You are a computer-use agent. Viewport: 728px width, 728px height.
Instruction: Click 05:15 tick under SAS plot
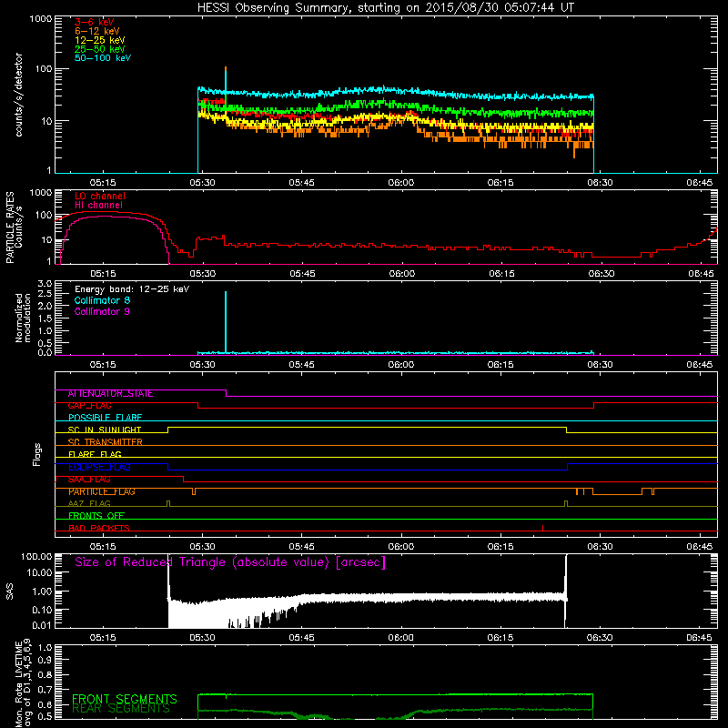103,638
